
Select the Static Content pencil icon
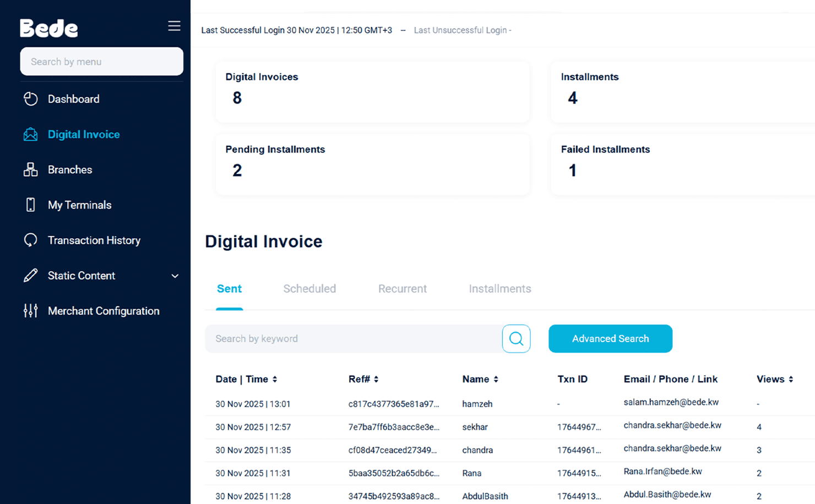(30, 276)
